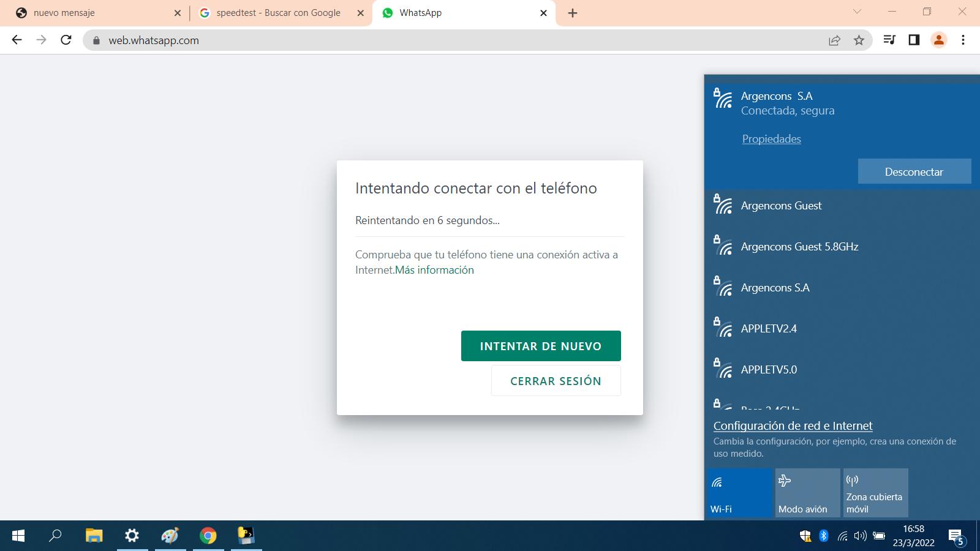Select the unconnected Argencons S.A network
The height and width of the screenshot is (551, 980).
click(x=842, y=288)
